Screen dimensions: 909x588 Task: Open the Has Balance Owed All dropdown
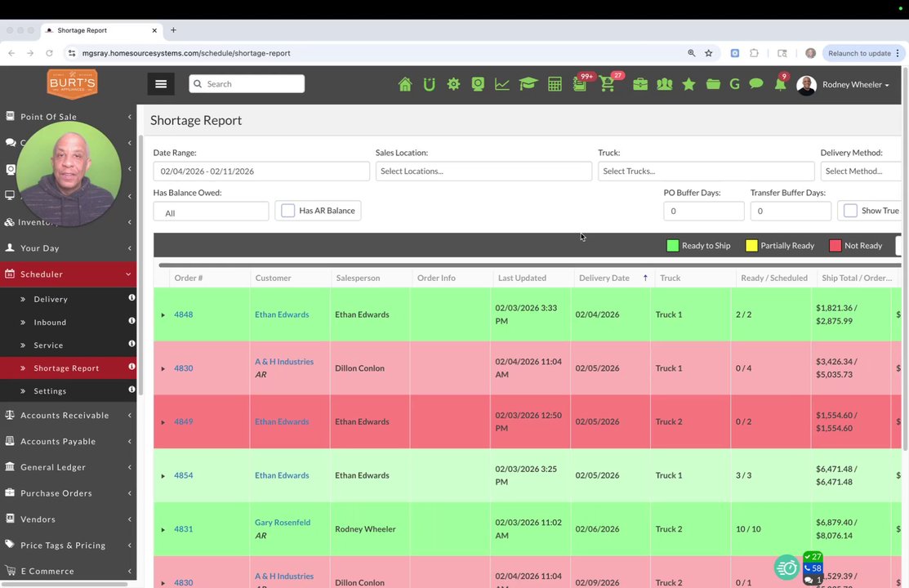click(x=211, y=211)
